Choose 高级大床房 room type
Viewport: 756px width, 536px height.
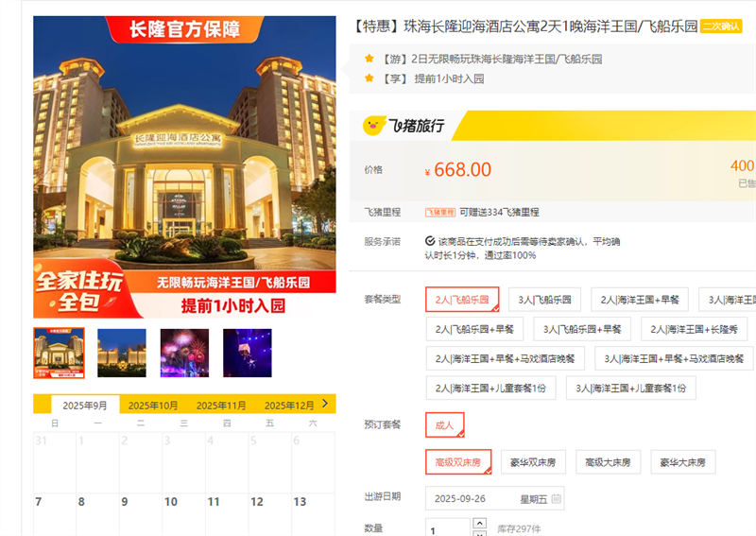point(608,462)
